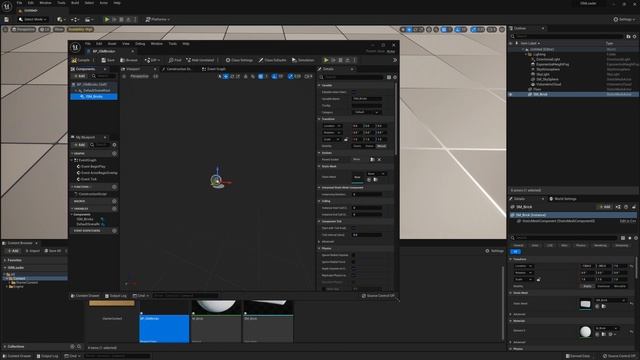Click Tick Interval input field
This screenshot has height=360, width=640.
pos(367,235)
